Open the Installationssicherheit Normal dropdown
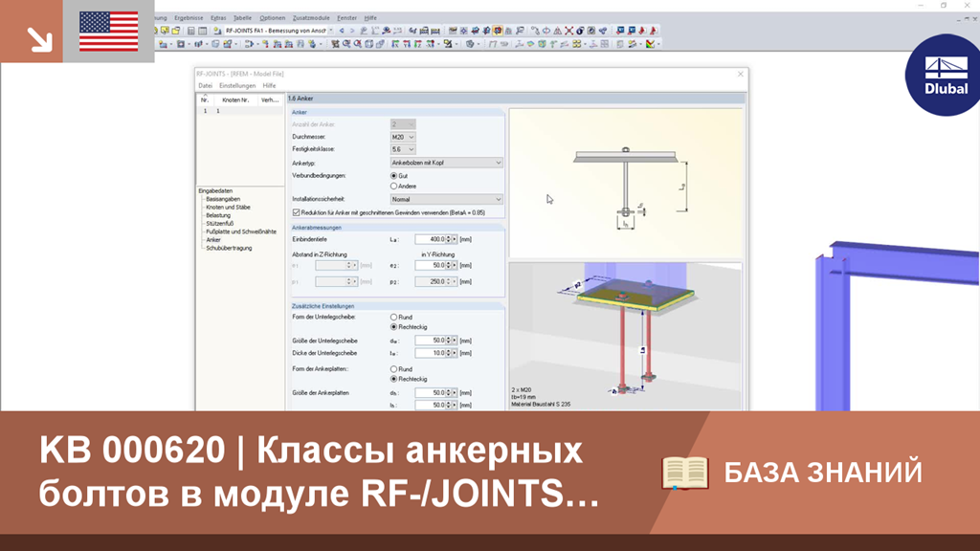980x551 pixels. coord(446,199)
